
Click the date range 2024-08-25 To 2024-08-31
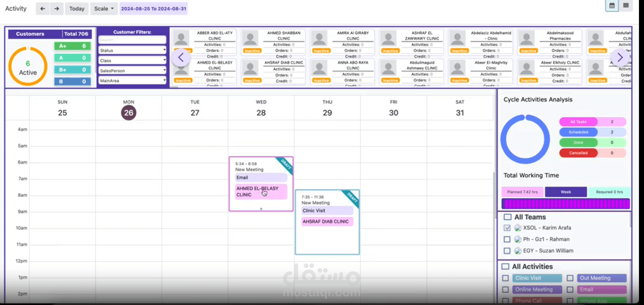(x=154, y=8)
